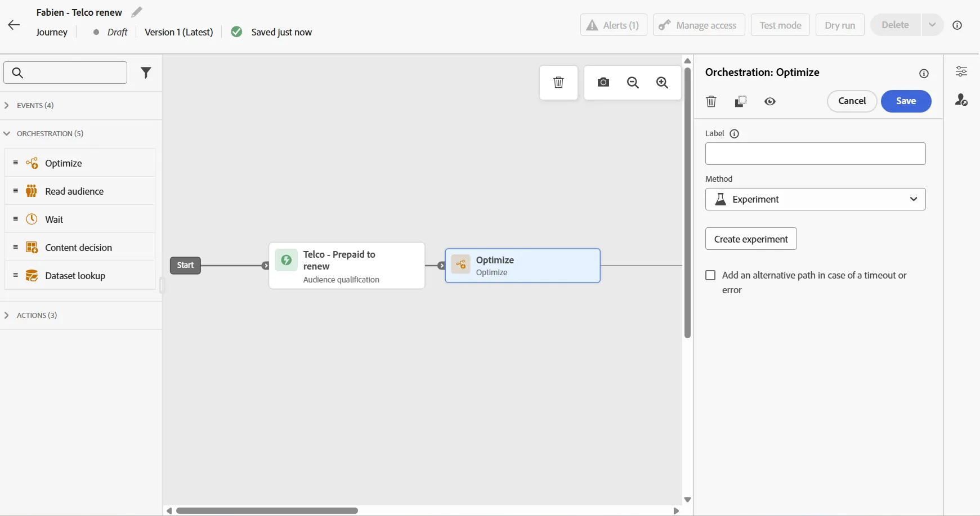980x516 pixels.
Task: Focus the activity search field
Action: pyautogui.click(x=65, y=73)
